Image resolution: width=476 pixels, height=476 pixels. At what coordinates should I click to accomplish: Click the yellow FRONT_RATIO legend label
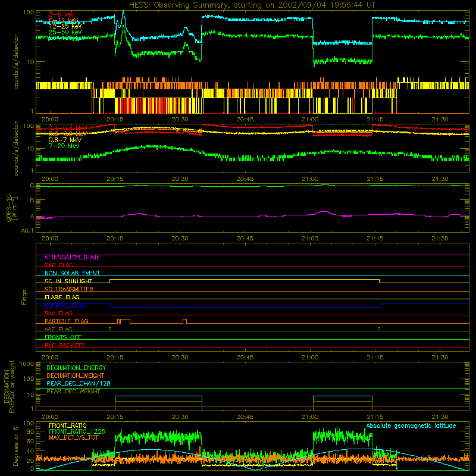pyautogui.click(x=68, y=425)
